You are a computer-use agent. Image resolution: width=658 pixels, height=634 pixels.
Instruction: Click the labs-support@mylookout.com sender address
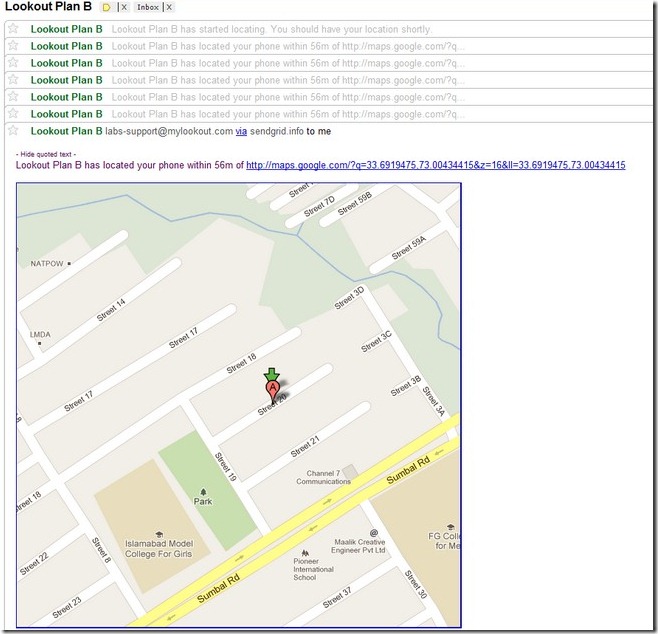click(169, 131)
